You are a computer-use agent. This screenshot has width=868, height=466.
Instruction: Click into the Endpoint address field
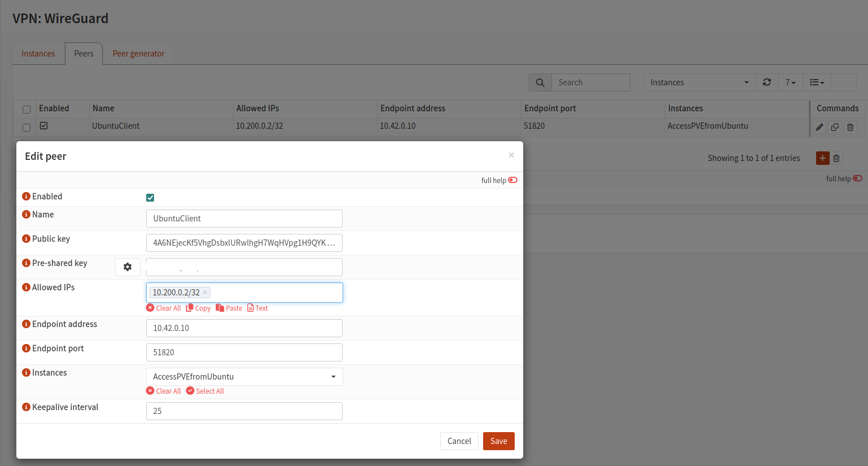click(244, 328)
